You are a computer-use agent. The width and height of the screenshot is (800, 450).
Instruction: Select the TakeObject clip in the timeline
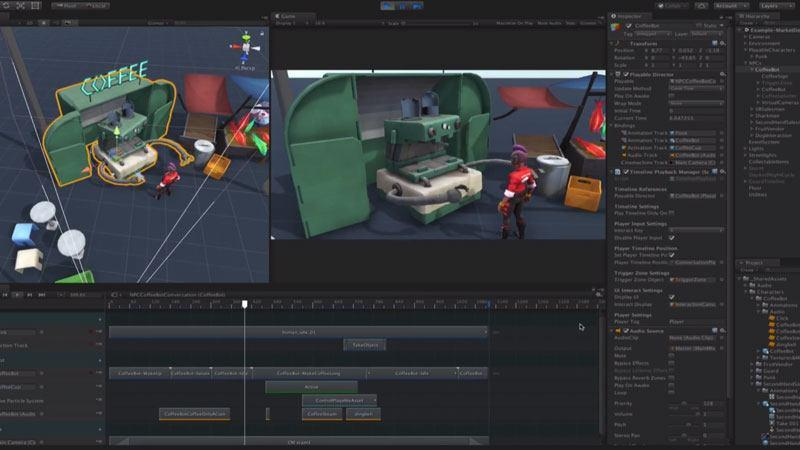pos(364,345)
